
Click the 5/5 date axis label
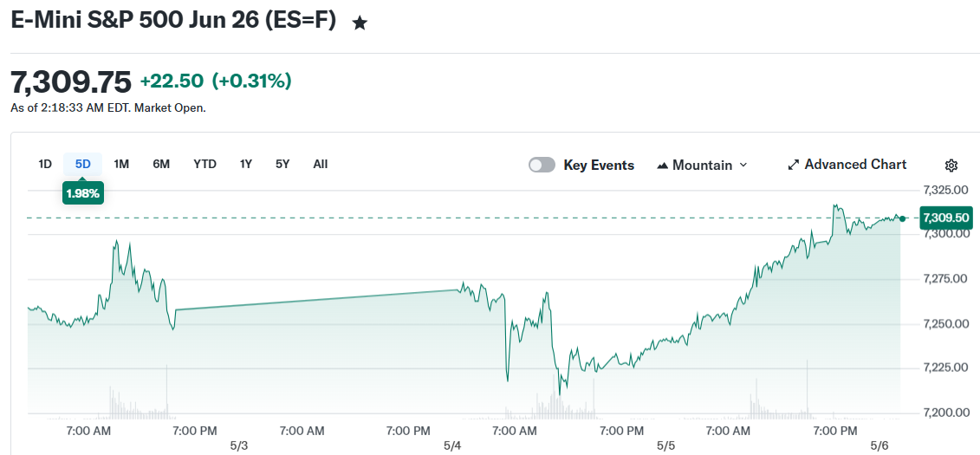[666, 446]
